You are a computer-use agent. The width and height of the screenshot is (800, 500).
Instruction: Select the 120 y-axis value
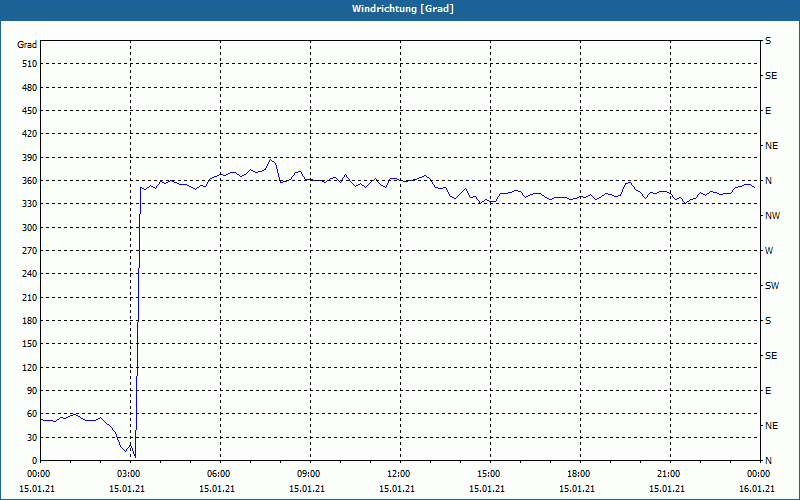click(x=30, y=367)
